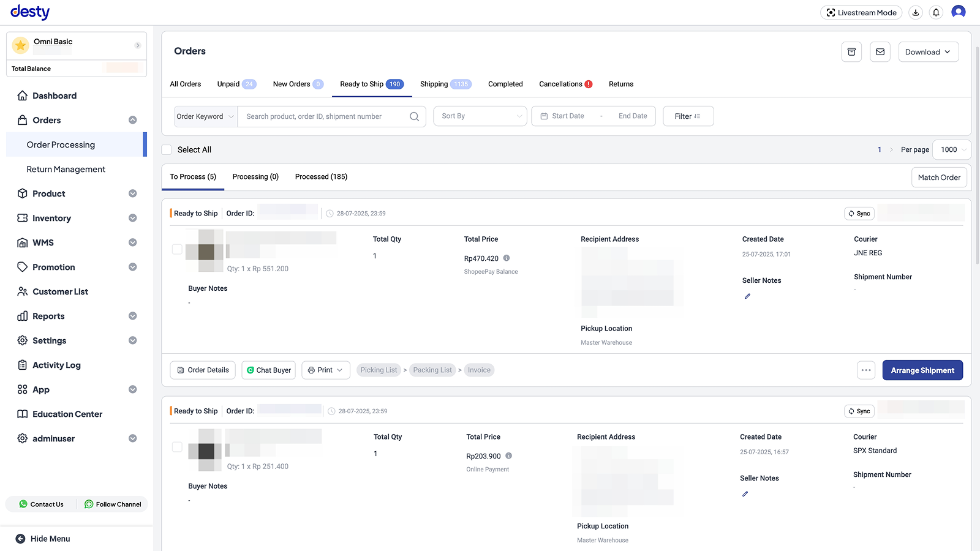980x551 pixels.
Task: Open the download manager icon in top bar
Action: 915,12
